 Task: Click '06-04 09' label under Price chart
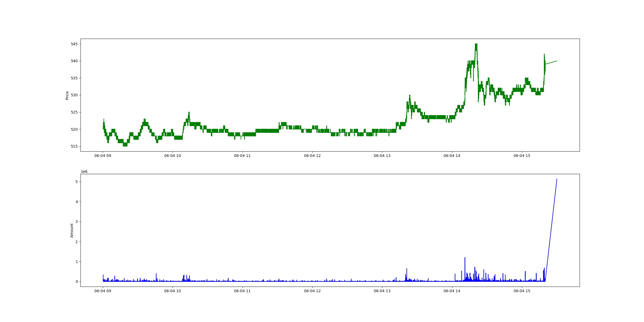(103, 156)
